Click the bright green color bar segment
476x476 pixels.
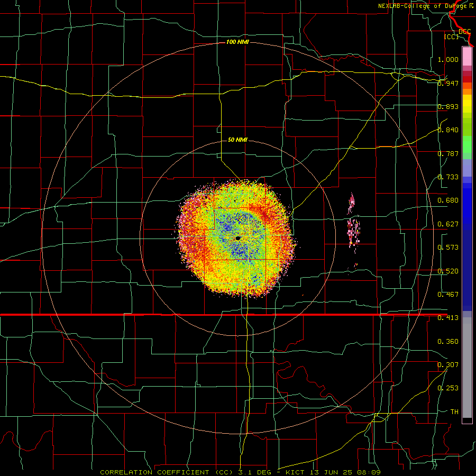click(x=467, y=144)
